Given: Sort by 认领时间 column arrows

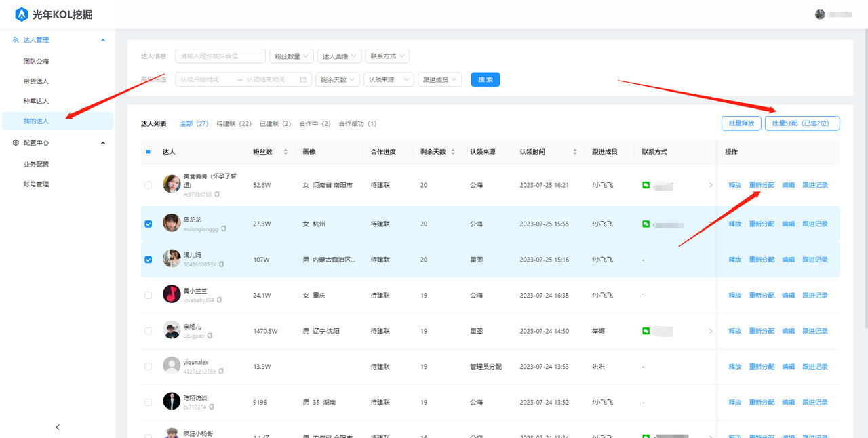Looking at the screenshot, I should tap(575, 152).
